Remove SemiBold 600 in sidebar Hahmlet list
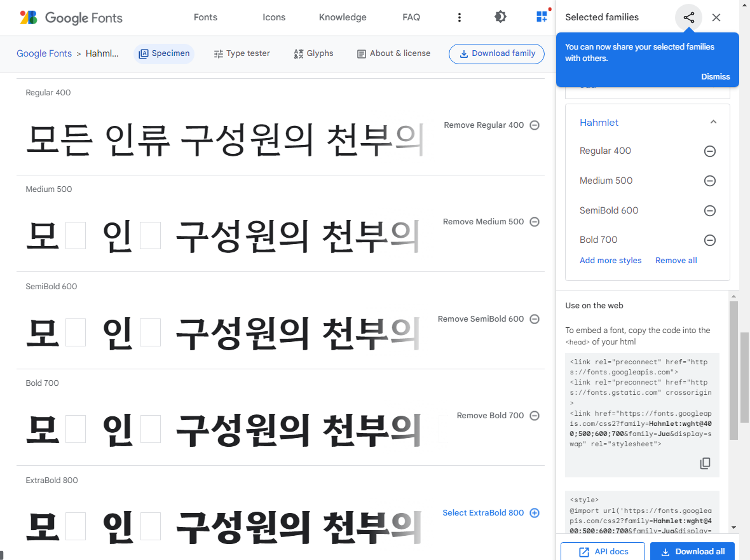The height and width of the screenshot is (560, 750). coord(710,210)
